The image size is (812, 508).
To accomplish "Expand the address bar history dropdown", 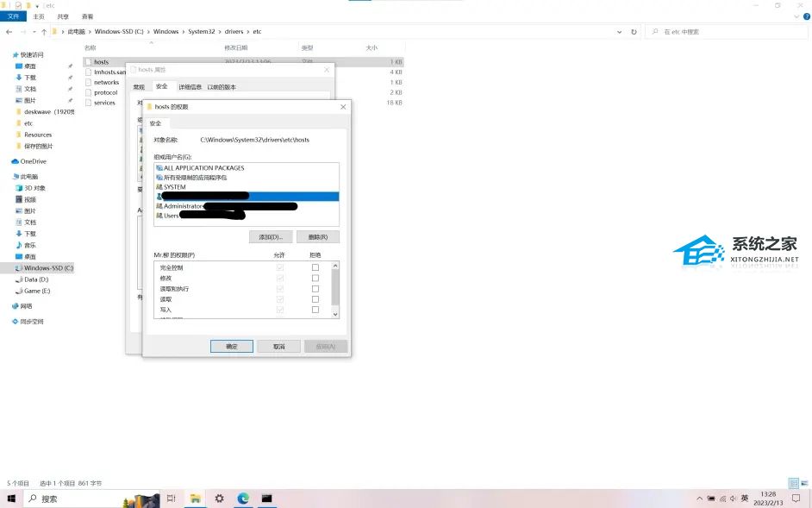I will (620, 32).
